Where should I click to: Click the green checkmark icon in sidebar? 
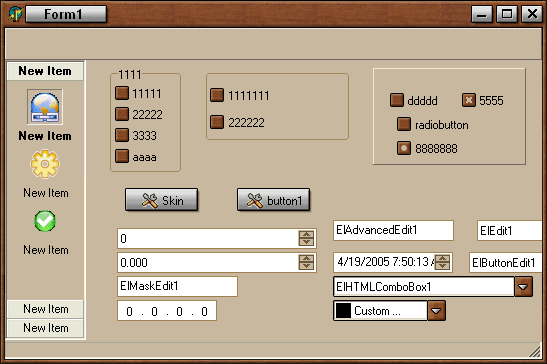(45, 221)
